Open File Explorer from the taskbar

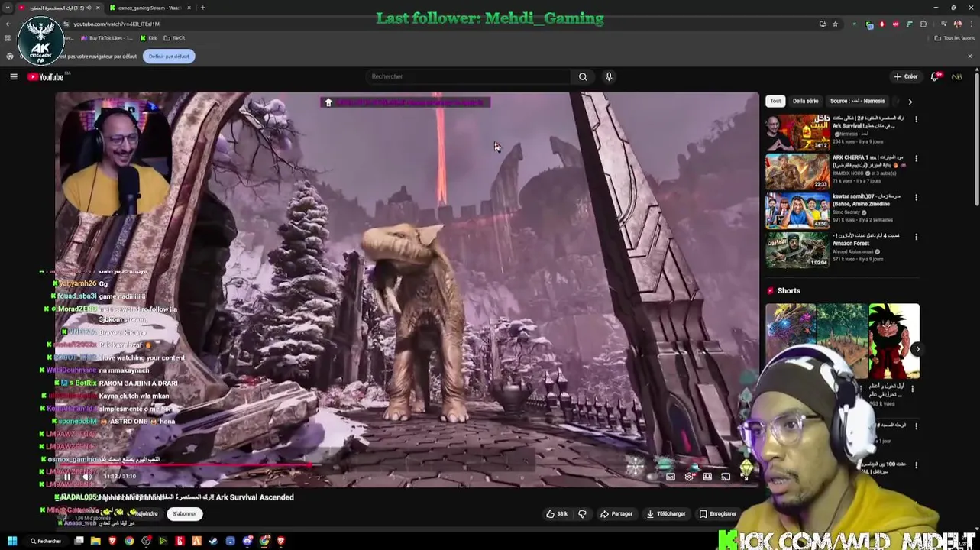95,541
